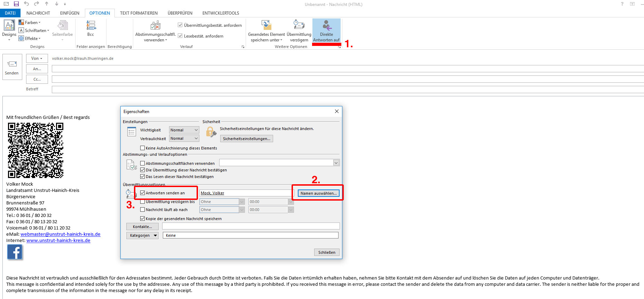Close the Eigenschaften dialog with X
The height and width of the screenshot is (299, 644).
[336, 111]
